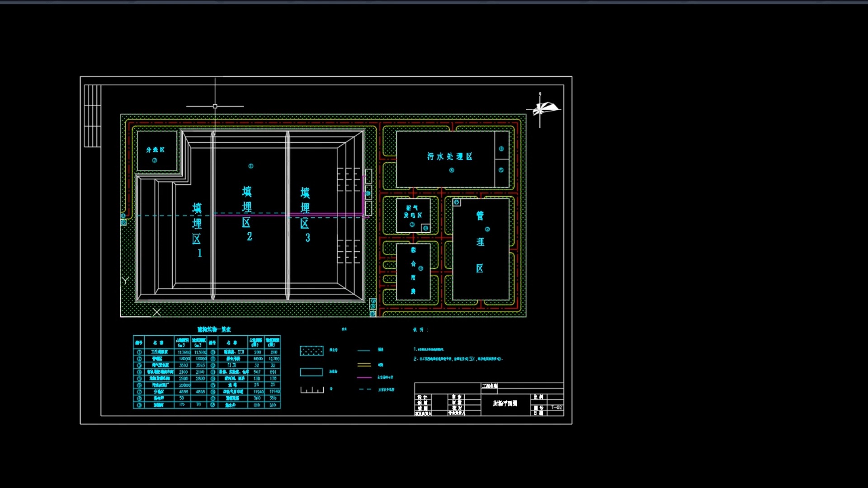Viewport: 868px width, 488px height.
Task: Select the 建构筑物一览表 table title
Action: point(214,329)
